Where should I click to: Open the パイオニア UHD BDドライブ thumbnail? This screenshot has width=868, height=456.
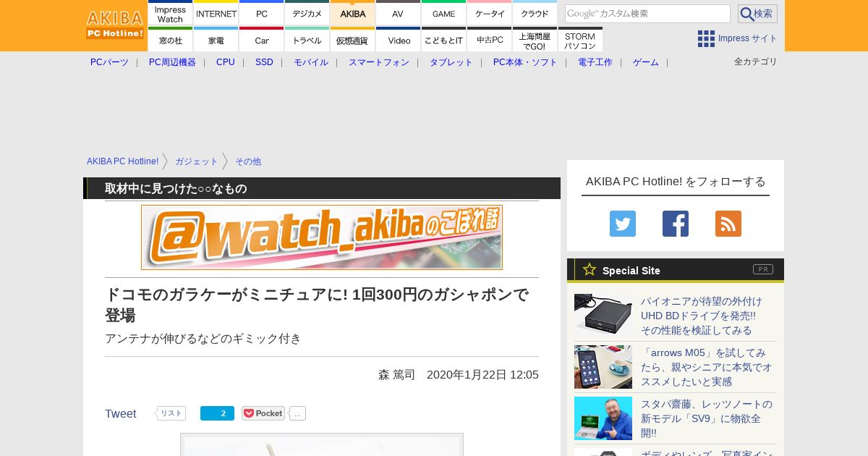click(x=603, y=316)
